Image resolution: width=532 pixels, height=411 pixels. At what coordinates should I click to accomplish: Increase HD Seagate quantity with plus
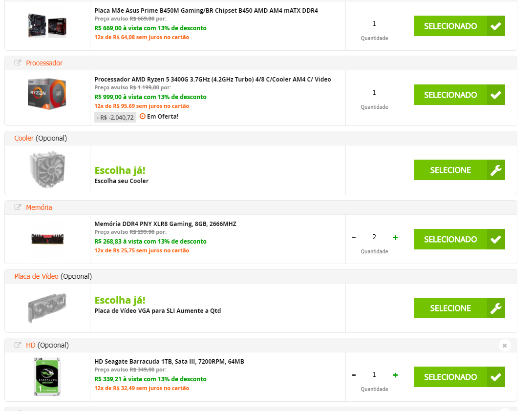(395, 375)
